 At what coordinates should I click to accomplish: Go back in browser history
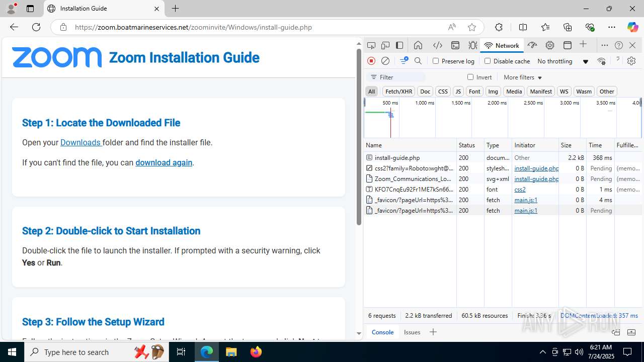click(x=14, y=27)
